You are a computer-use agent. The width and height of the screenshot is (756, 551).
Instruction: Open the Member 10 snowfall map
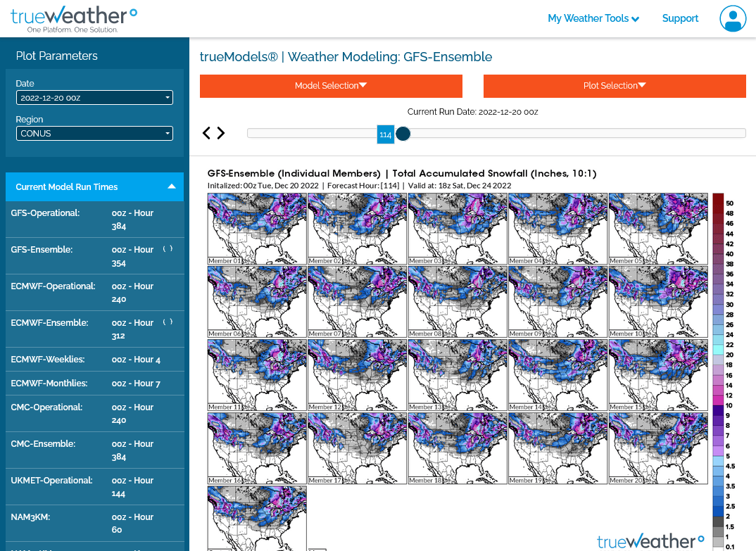[x=658, y=302]
